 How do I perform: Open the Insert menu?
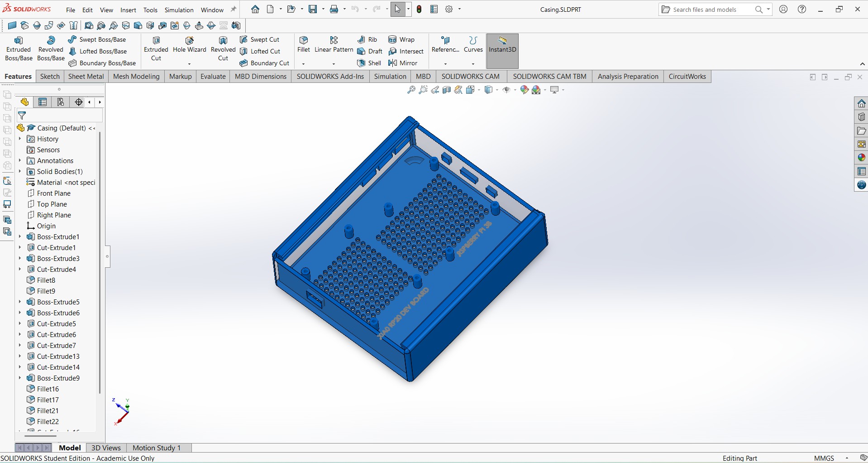coord(128,10)
